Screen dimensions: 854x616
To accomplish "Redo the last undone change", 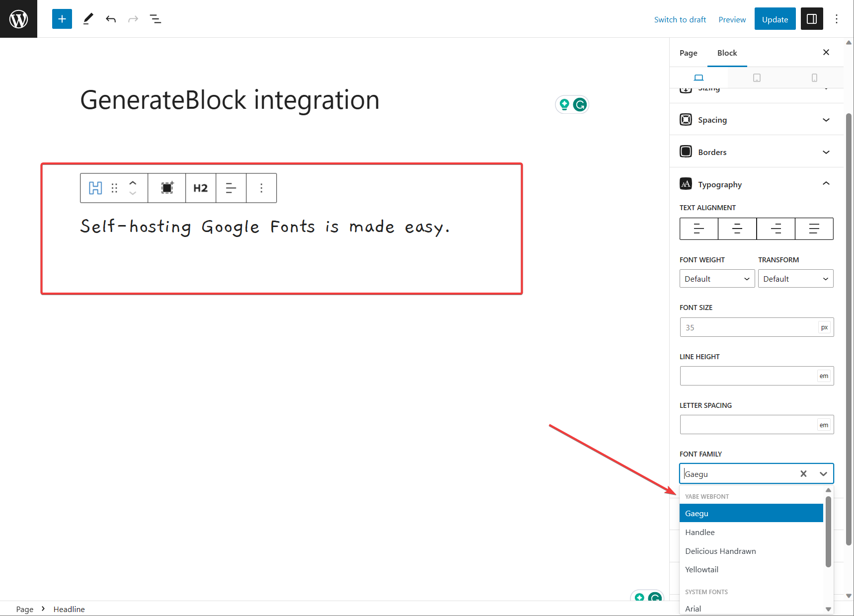I will (x=133, y=19).
